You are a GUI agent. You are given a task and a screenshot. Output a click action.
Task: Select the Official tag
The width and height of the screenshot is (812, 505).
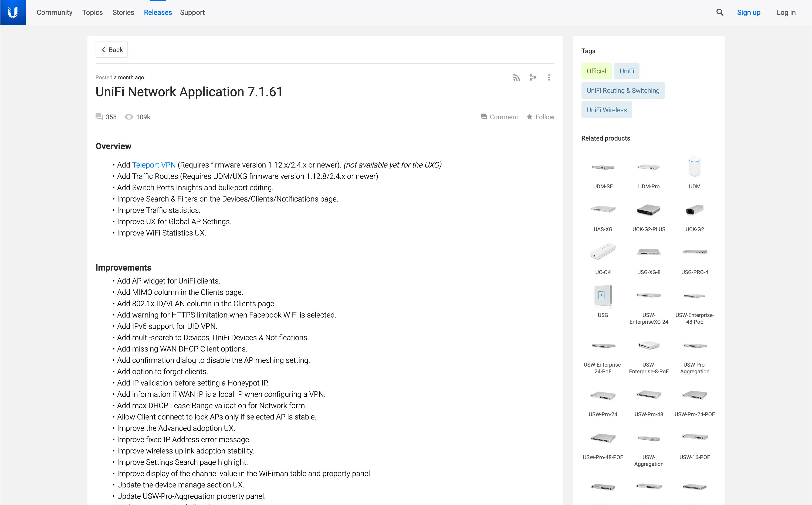click(596, 71)
